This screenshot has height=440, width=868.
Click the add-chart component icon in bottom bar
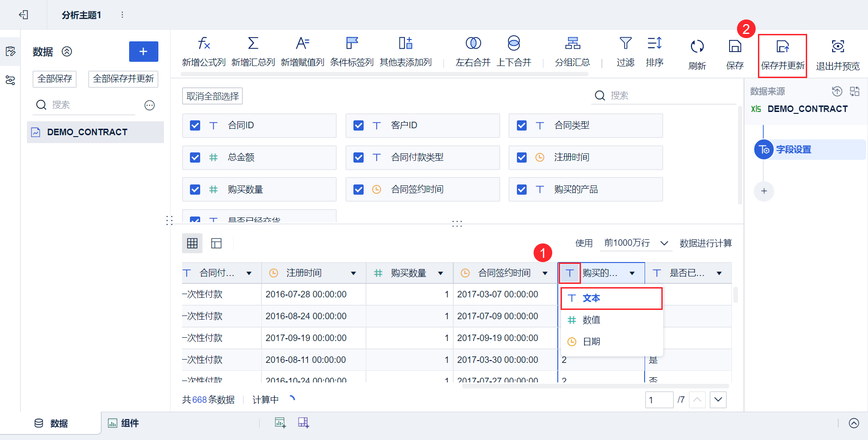[x=280, y=422]
